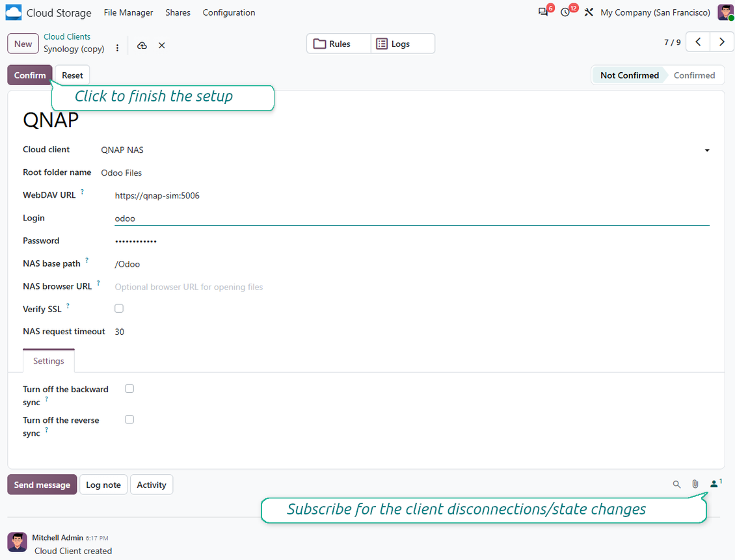Click Mitchell Admin message avatar

pyautogui.click(x=18, y=542)
